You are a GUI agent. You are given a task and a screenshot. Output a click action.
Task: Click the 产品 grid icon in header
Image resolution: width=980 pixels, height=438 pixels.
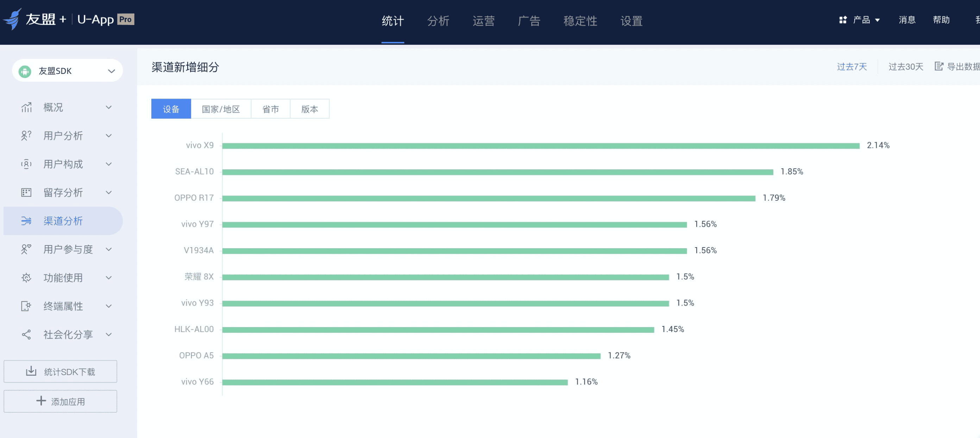click(x=843, y=20)
